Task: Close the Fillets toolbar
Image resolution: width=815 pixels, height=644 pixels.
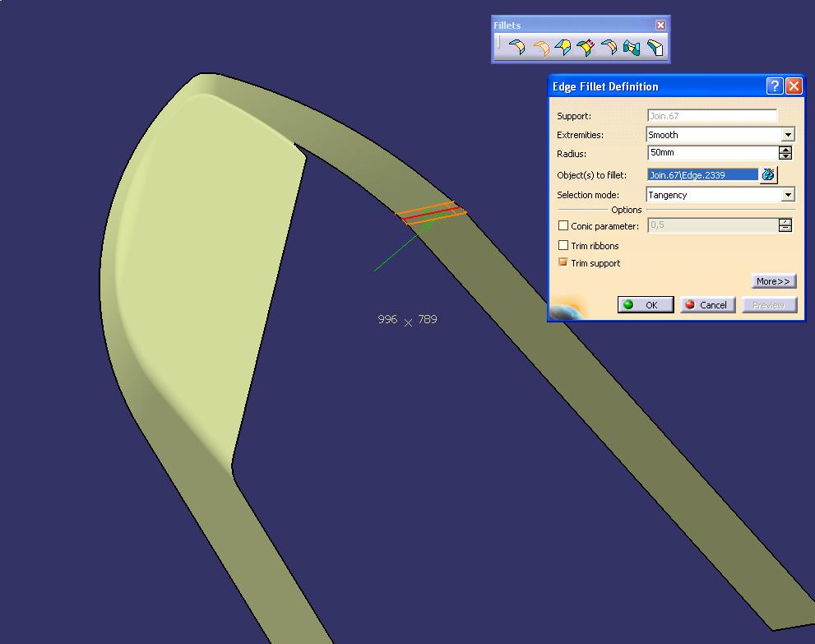Action: click(x=660, y=25)
